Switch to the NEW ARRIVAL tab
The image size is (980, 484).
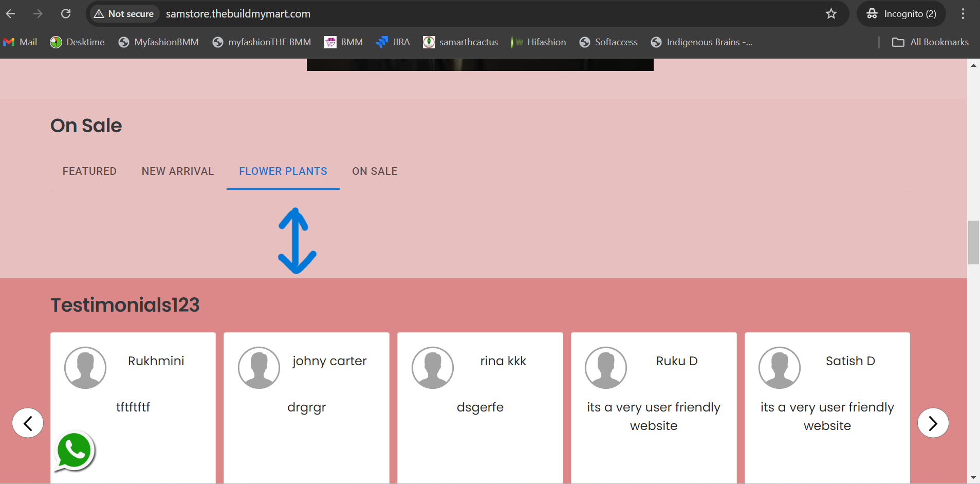[178, 171]
